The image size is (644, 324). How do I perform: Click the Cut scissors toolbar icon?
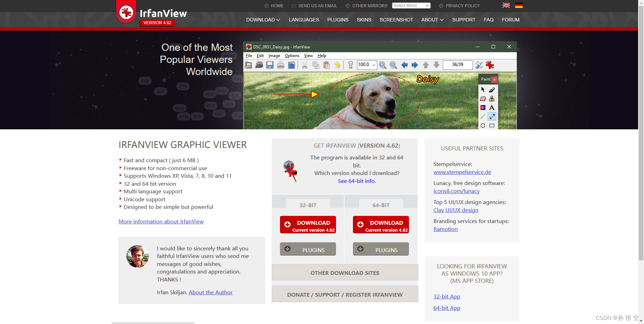pos(305,65)
